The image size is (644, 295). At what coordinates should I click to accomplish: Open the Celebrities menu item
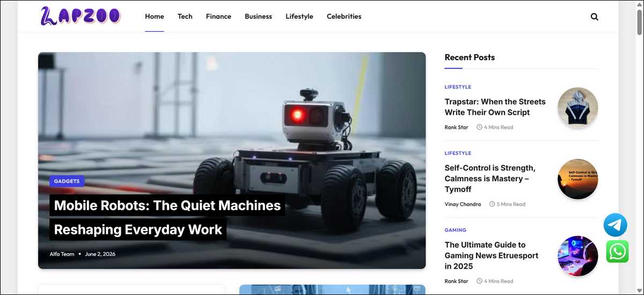[x=344, y=17]
